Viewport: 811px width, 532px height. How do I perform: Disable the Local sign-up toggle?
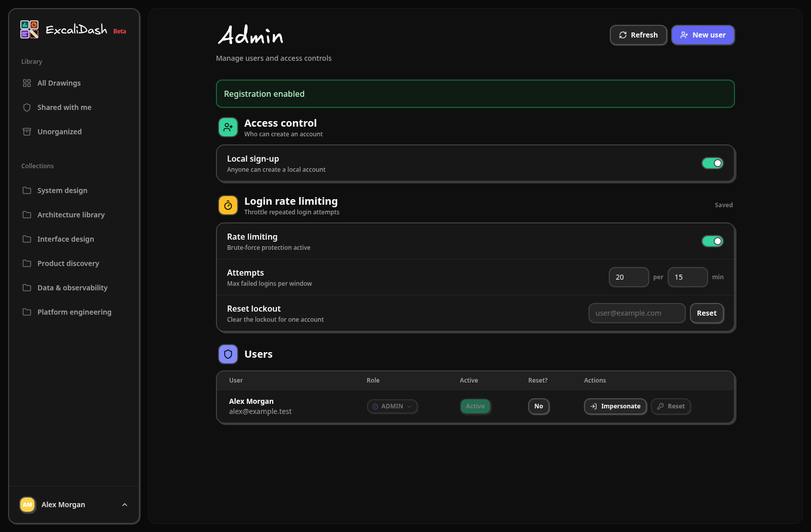pyautogui.click(x=713, y=163)
